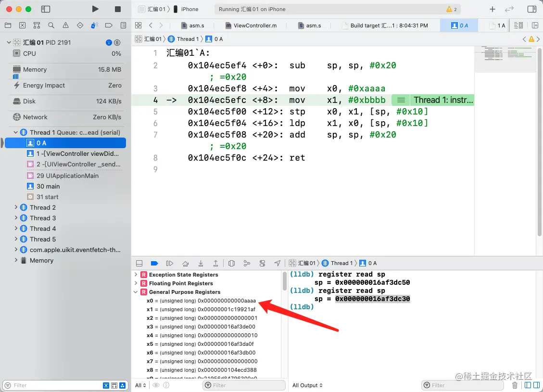The width and height of the screenshot is (543, 392).
Task: Stop the running app
Action: pyautogui.click(x=118, y=9)
